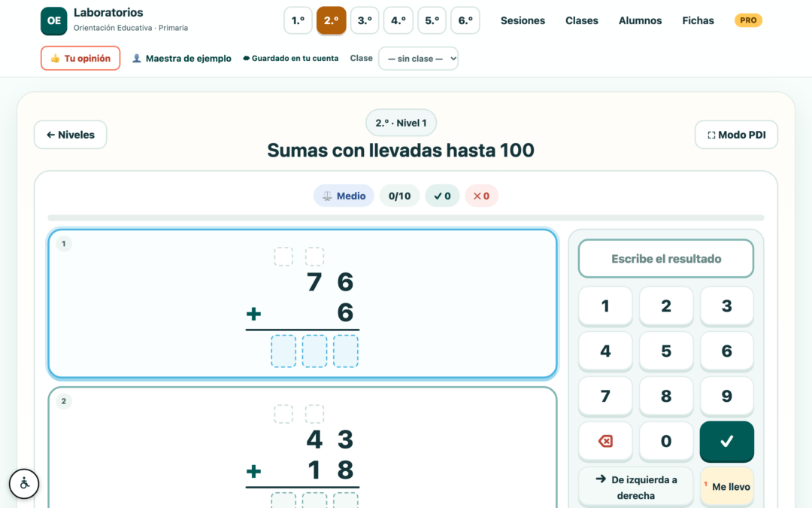Viewport: 812px width, 508px height.
Task: Tap keypad digit 9
Action: (x=726, y=396)
